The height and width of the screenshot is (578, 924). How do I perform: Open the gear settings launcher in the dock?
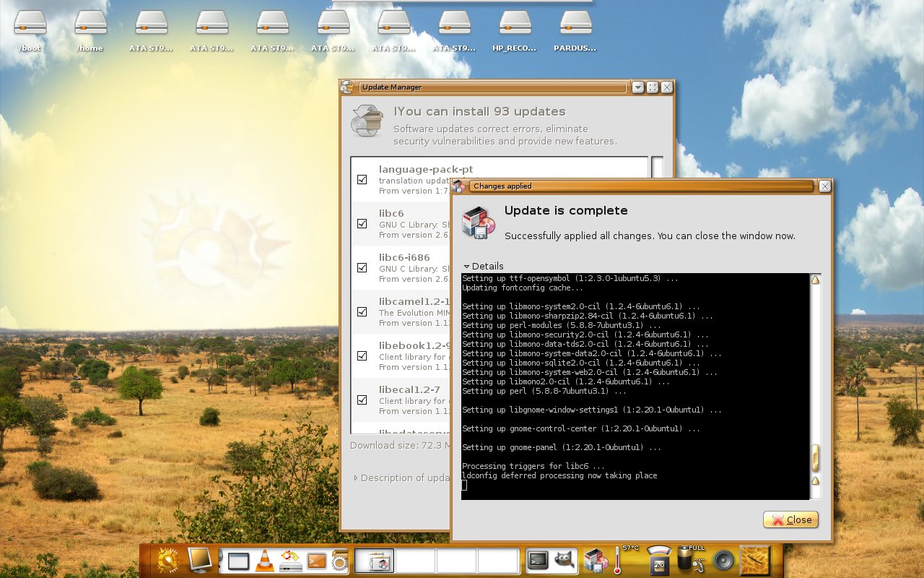[x=340, y=561]
